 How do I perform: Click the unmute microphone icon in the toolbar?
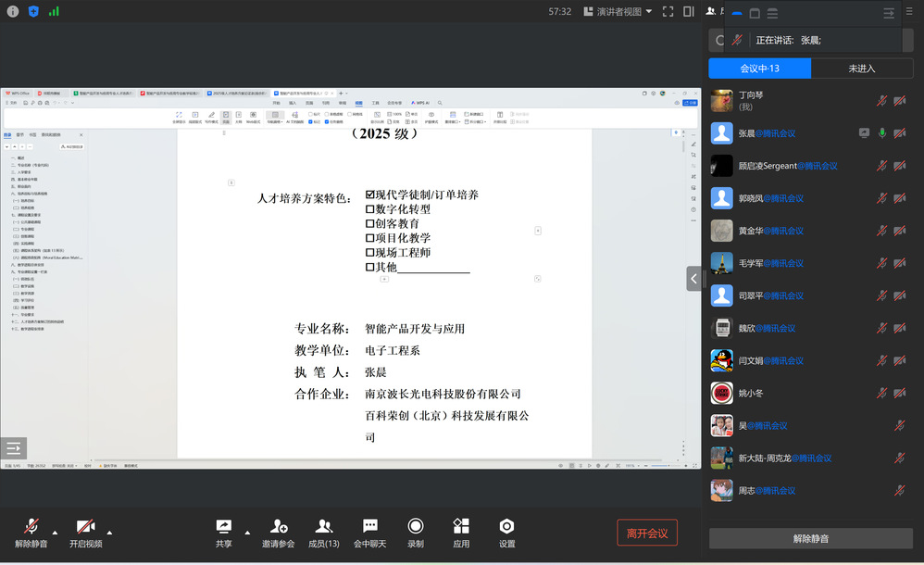click(x=31, y=527)
